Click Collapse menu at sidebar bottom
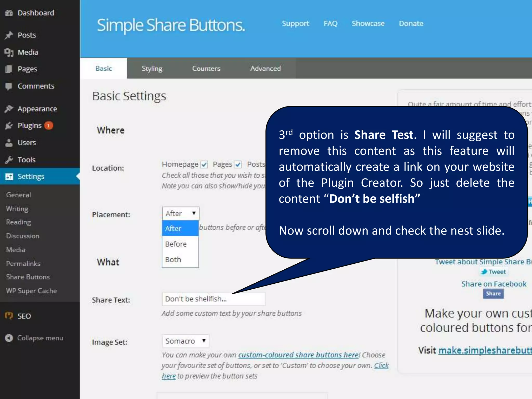The image size is (532, 399). [40, 338]
